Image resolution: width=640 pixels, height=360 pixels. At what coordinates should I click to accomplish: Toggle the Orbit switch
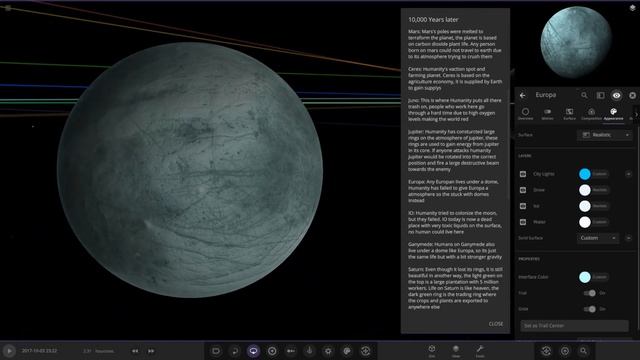coord(589,309)
